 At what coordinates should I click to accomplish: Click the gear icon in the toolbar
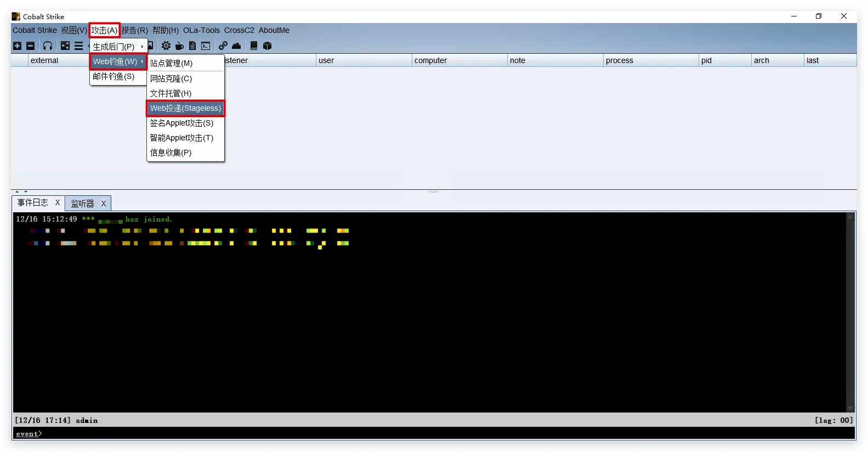pyautogui.click(x=166, y=46)
